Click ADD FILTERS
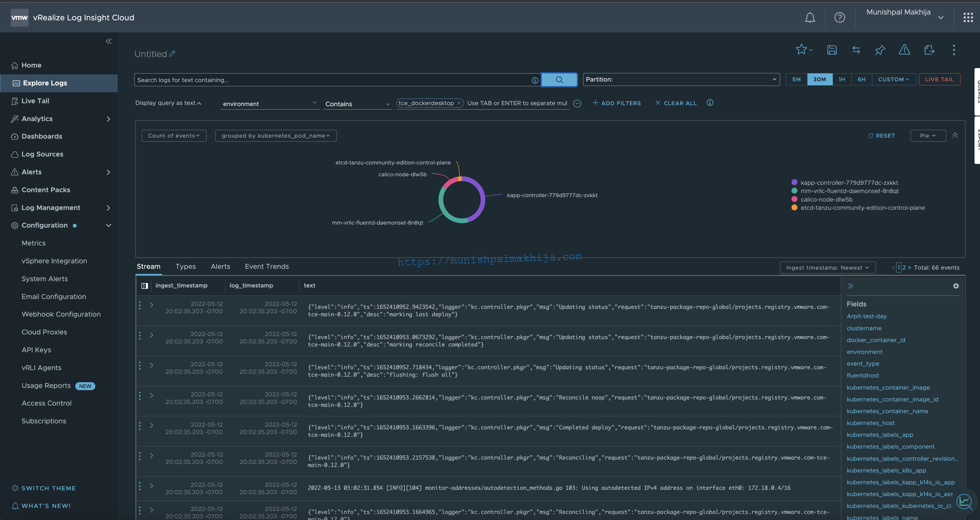Viewport: 980px width, 520px height. pyautogui.click(x=617, y=103)
